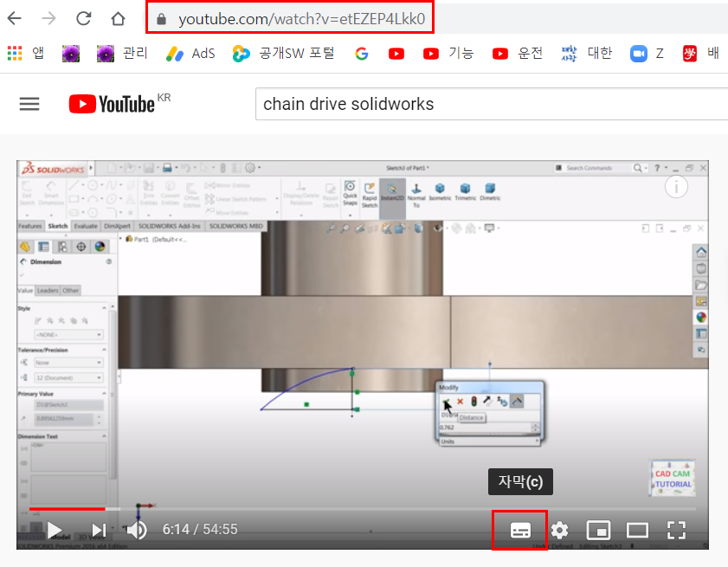Click the SolidWorks Options gear icon

[250, 168]
